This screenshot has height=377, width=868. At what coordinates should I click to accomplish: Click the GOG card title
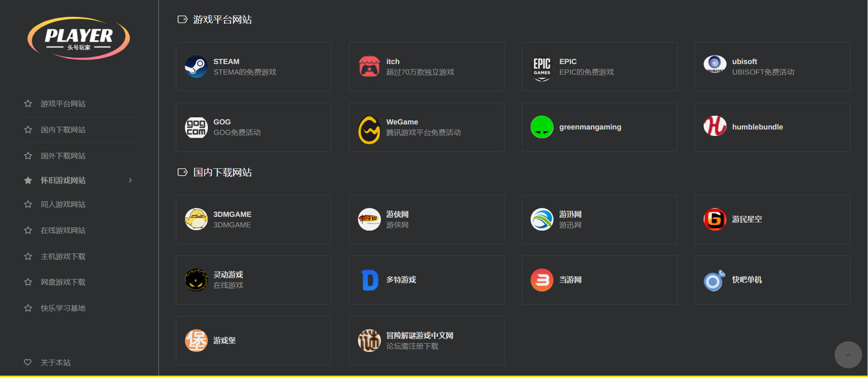(x=222, y=122)
